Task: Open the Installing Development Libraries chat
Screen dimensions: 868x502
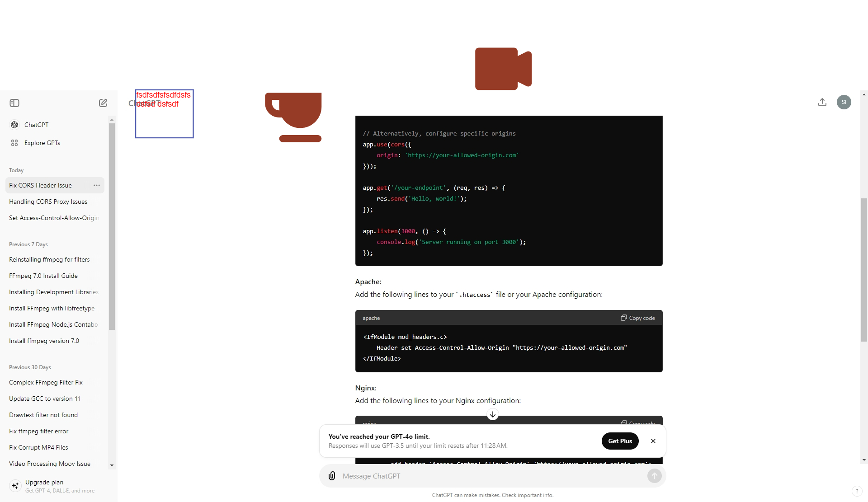Action: click(55, 292)
